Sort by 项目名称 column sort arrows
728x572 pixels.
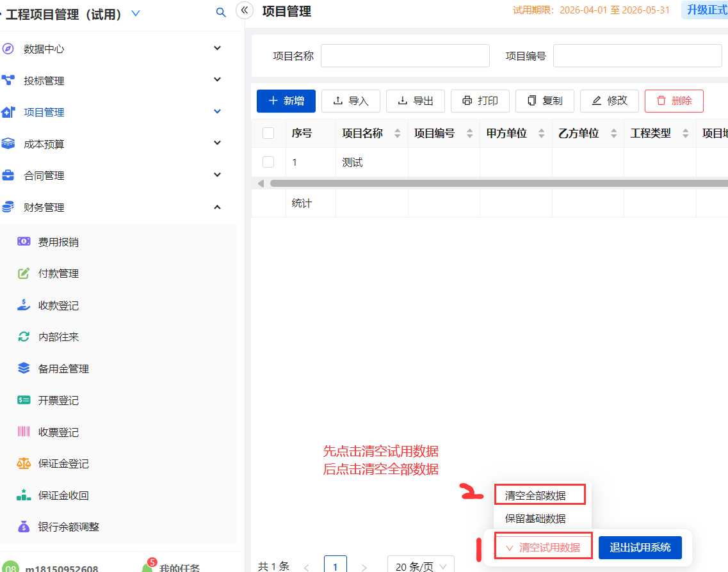point(398,134)
